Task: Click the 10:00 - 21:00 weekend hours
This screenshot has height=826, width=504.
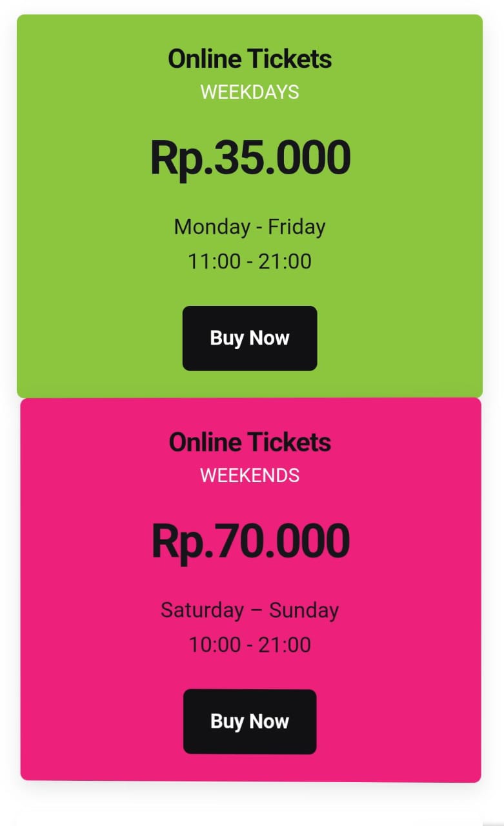Action: [x=250, y=644]
